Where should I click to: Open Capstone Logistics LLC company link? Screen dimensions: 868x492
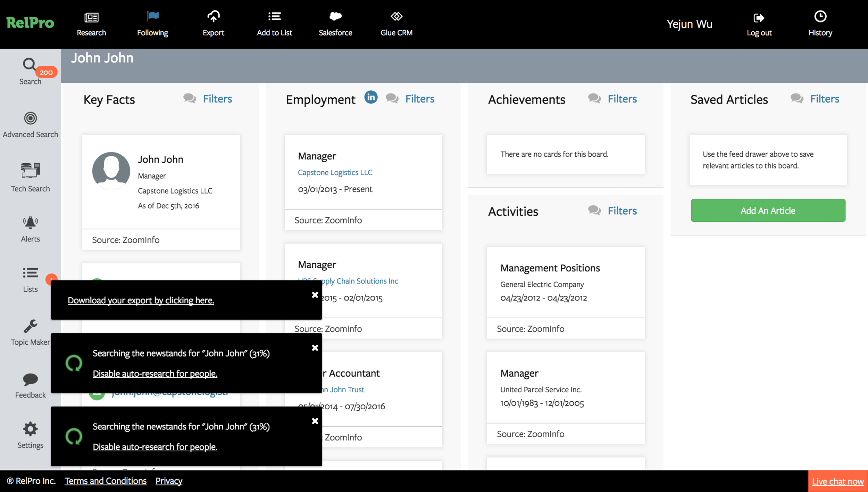pos(335,172)
